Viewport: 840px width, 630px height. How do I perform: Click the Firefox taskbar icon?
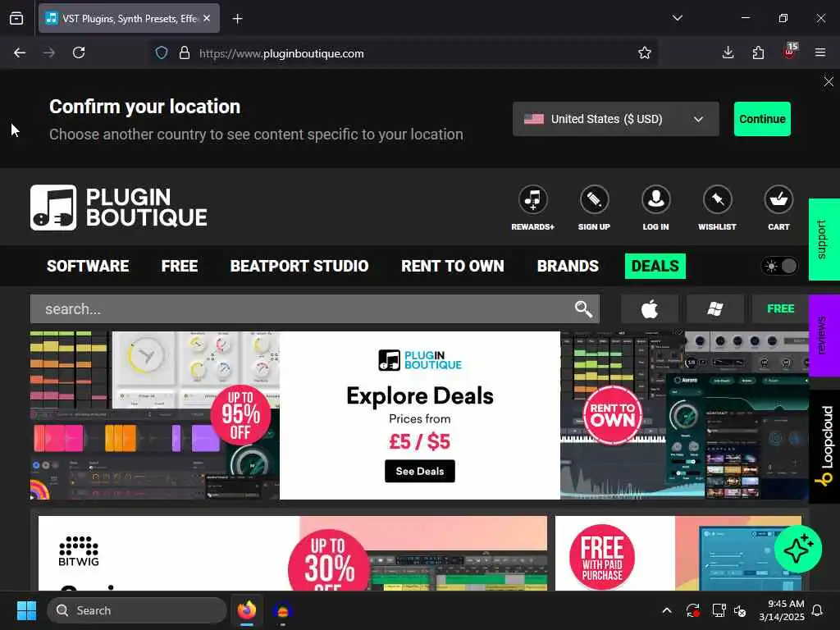246,610
